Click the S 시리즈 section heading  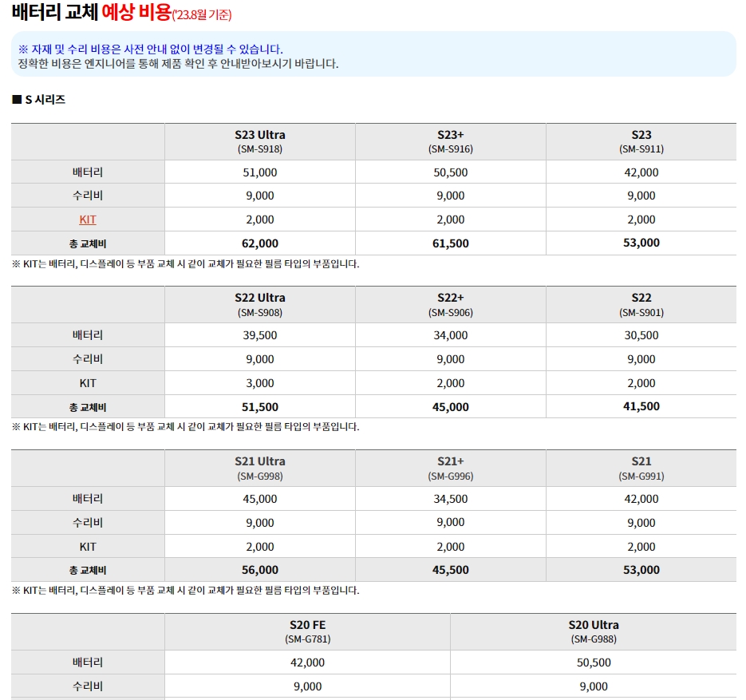coord(36,100)
